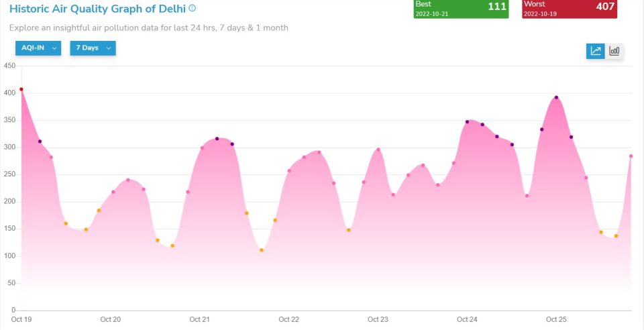Select the purple peak point near Oct 25
Screen dimensions: 644x330
[556, 97]
